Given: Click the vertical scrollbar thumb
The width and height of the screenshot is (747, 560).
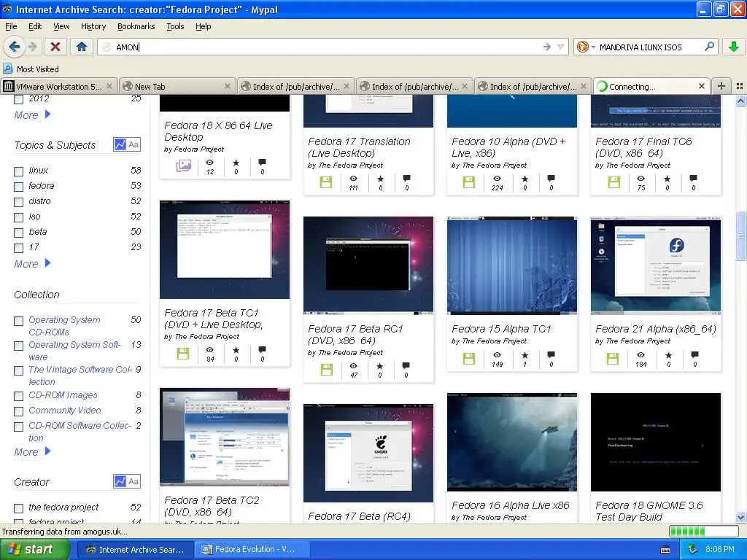Looking at the screenshot, I should point(740,236).
